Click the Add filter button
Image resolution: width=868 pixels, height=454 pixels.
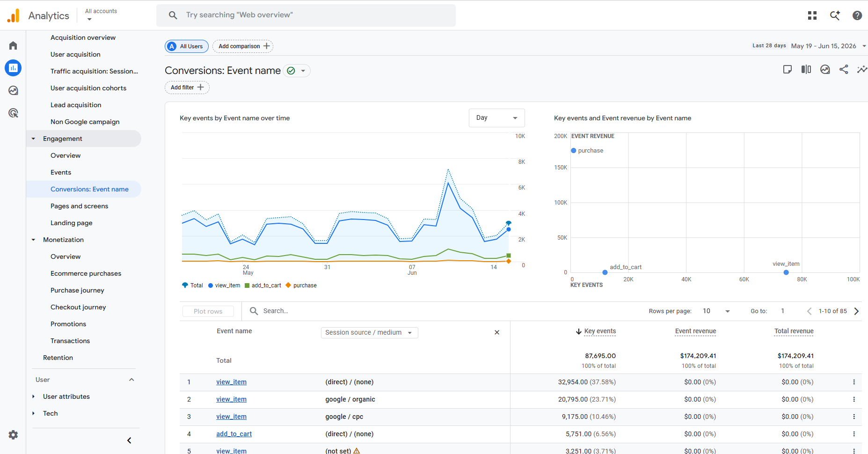[x=187, y=88]
